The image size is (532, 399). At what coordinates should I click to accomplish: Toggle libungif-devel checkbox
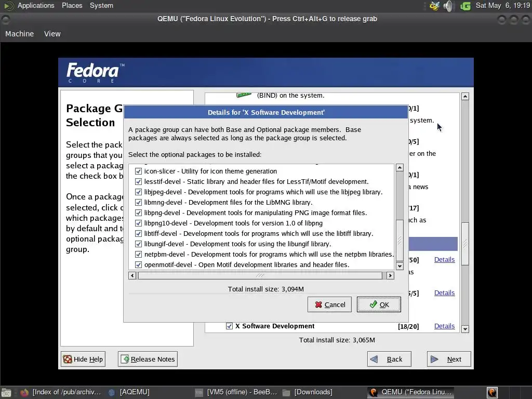138,244
